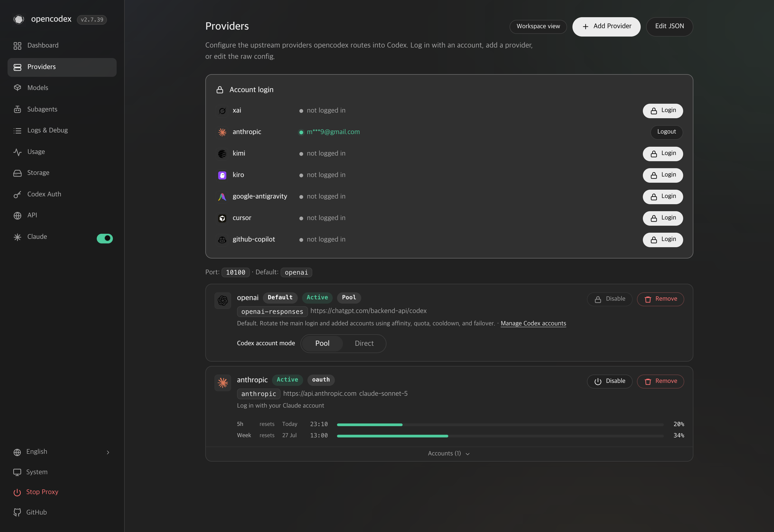Remove the anthropic provider
Viewport: 774px width, 532px height.
[660, 381]
